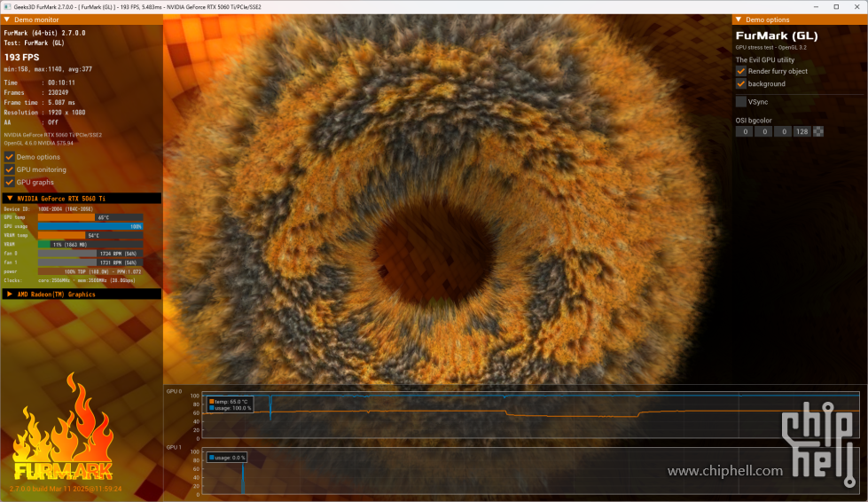Click the 'temp: 65.0 °C' graph legend entry

click(228, 402)
